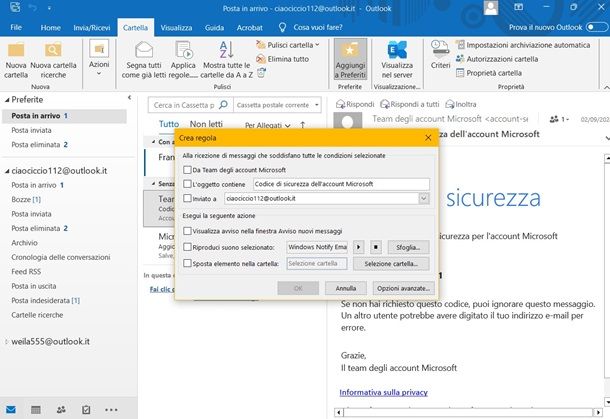Open Per Allegati sort dropdown

click(x=268, y=125)
